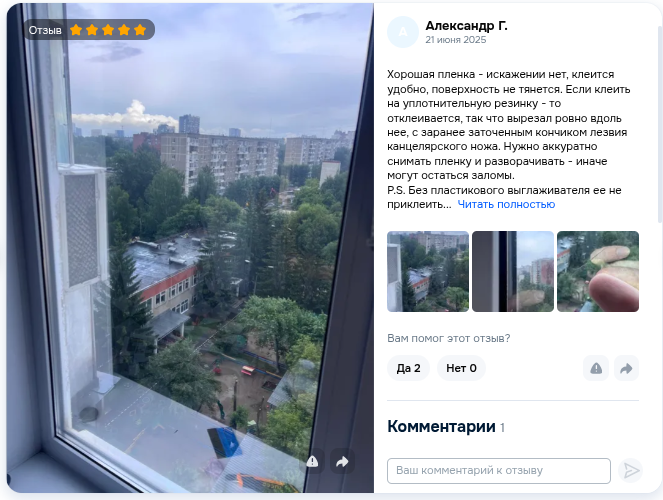Click the reviewer name Александр Г.
This screenshot has height=500, width=663.
pos(466,26)
